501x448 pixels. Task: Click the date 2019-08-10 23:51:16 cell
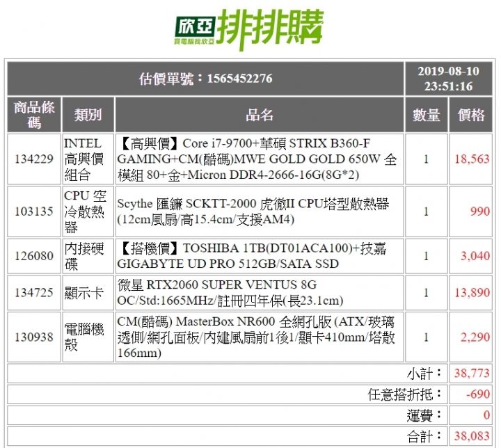point(448,79)
